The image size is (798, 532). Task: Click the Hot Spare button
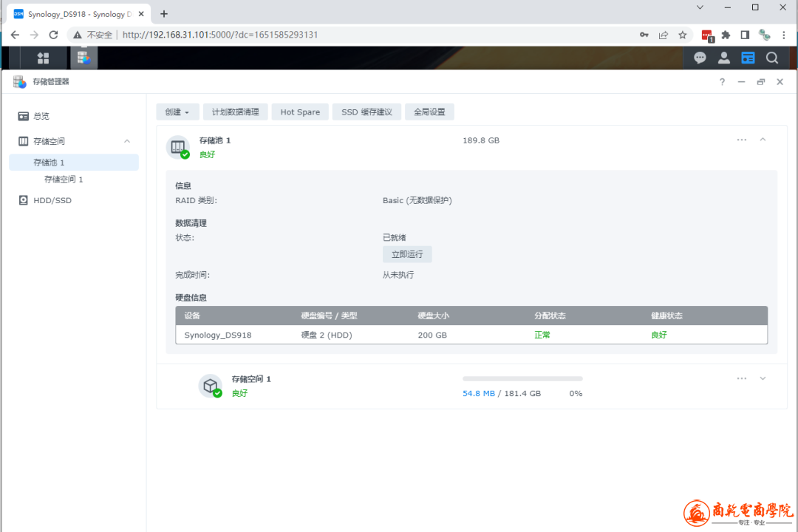coord(300,112)
